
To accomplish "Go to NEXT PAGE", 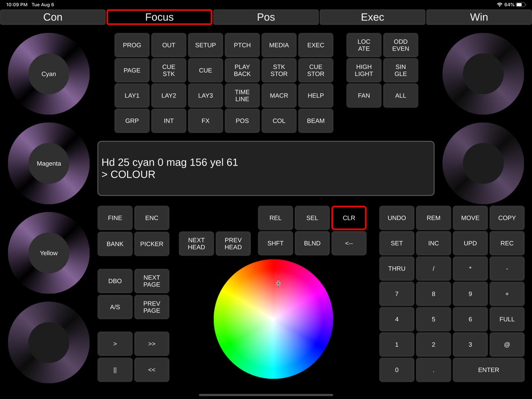I will pyautogui.click(x=152, y=281).
